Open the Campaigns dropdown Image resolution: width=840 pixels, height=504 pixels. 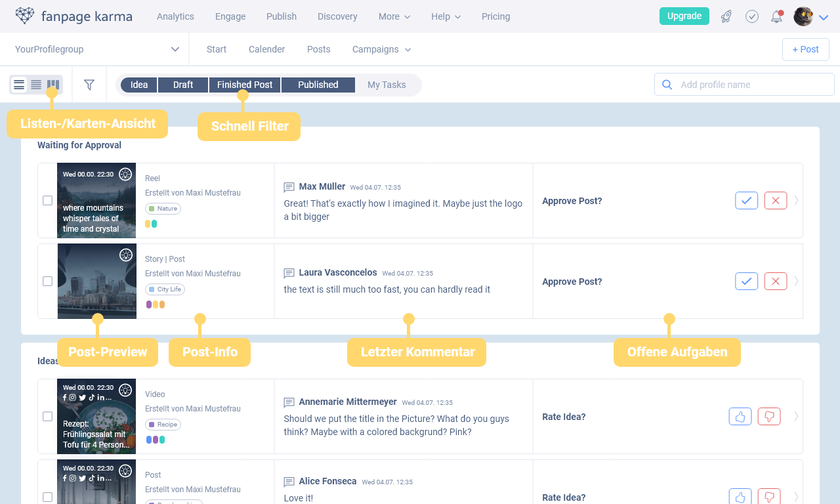(x=381, y=49)
